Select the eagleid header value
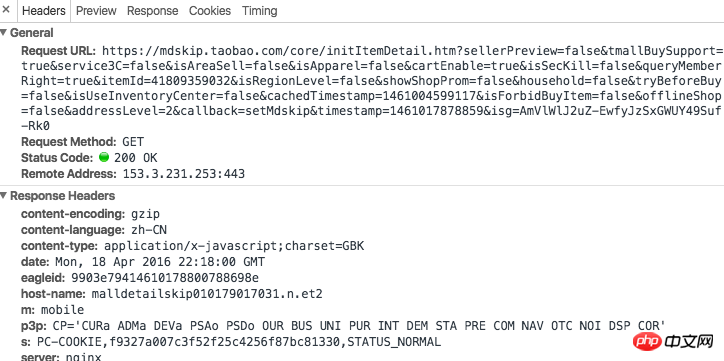Viewport: 724px width, 361px height. tap(165, 278)
